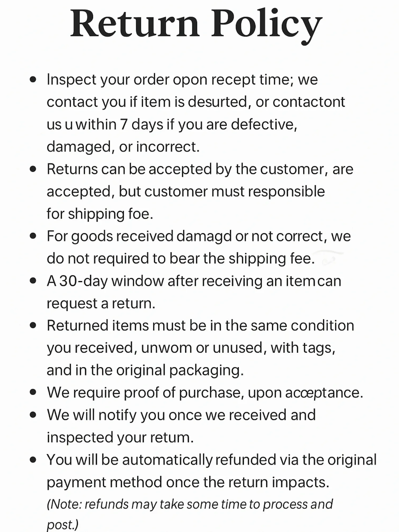The image size is (399, 532).
Task: Click the bullet beside 'We will notify you'
Action: coord(33,415)
